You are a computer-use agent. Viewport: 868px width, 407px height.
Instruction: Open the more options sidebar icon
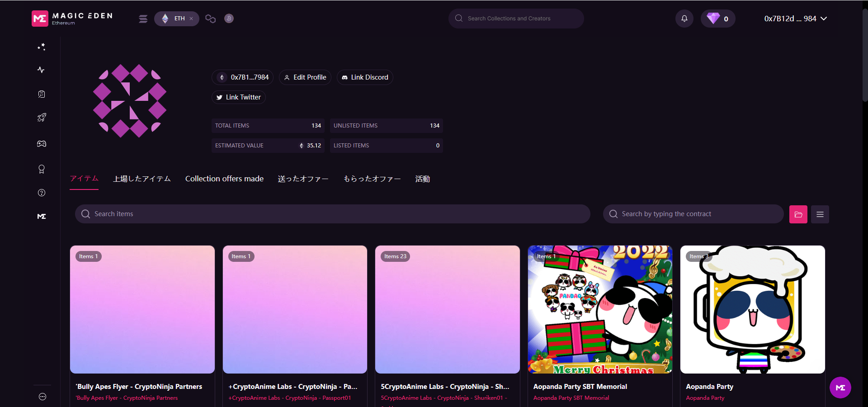pos(42,397)
